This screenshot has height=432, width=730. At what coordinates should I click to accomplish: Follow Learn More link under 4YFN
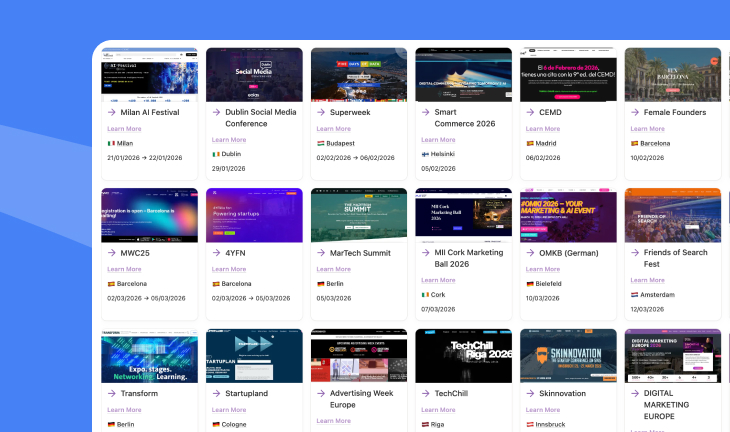[x=229, y=269]
